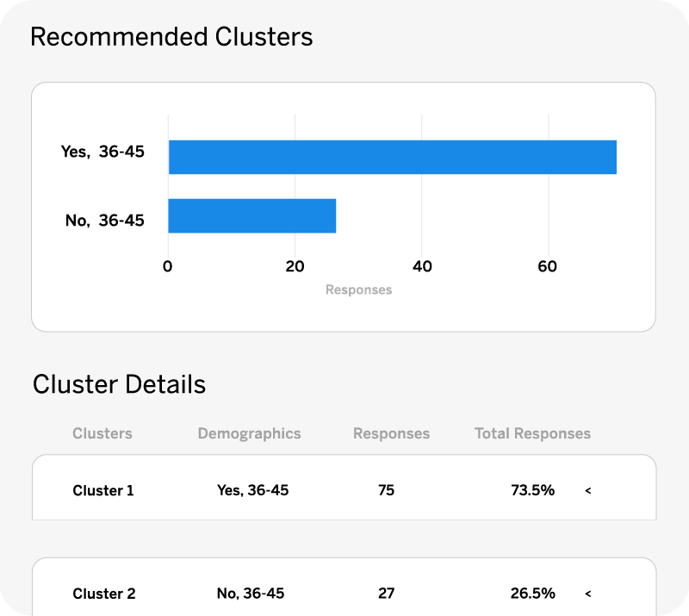
Task: Click the 75 responses value
Action: pyautogui.click(x=386, y=490)
